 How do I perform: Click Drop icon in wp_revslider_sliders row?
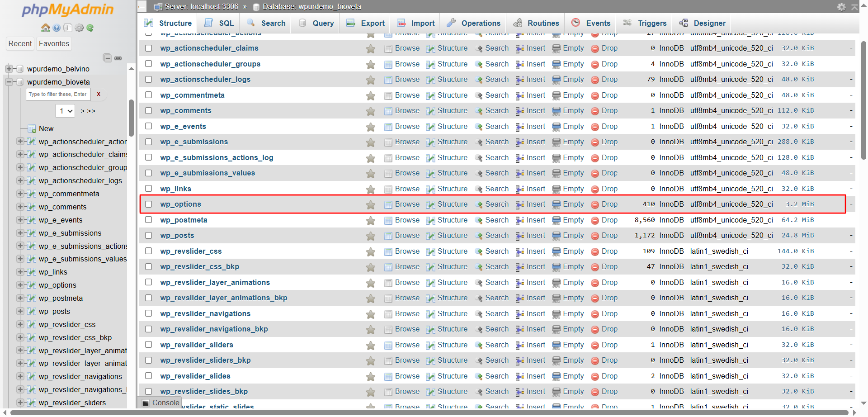[x=595, y=346]
